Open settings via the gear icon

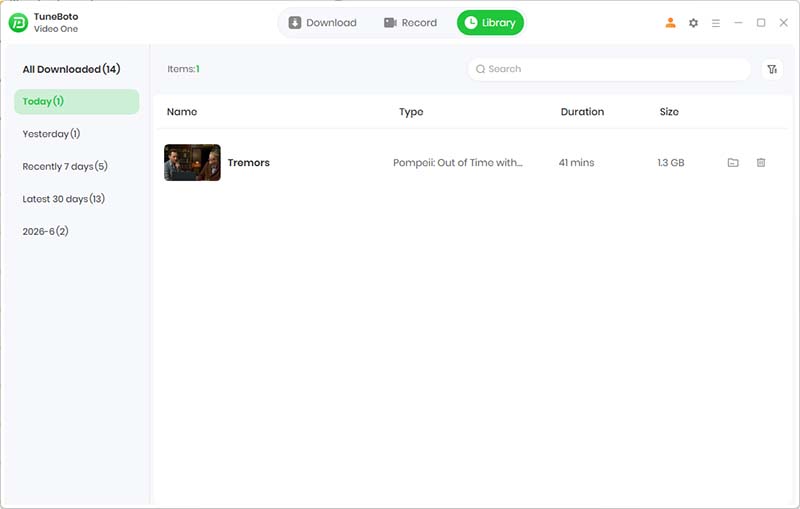tap(693, 23)
